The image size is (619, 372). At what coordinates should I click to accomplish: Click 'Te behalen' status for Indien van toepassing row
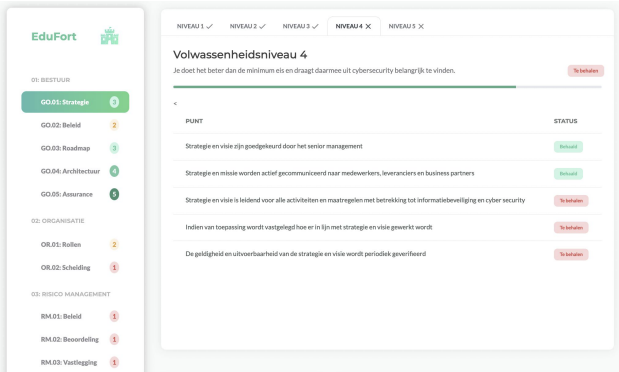pyautogui.click(x=571, y=227)
